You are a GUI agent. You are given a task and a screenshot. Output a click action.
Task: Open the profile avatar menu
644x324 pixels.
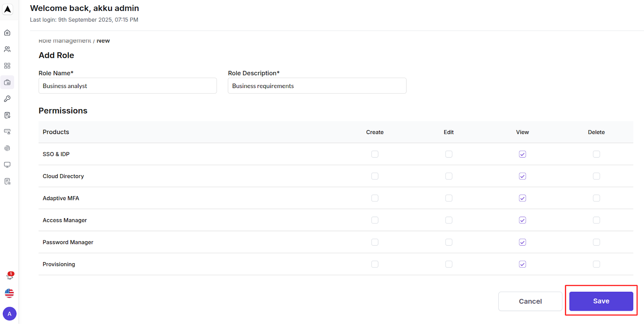9,314
